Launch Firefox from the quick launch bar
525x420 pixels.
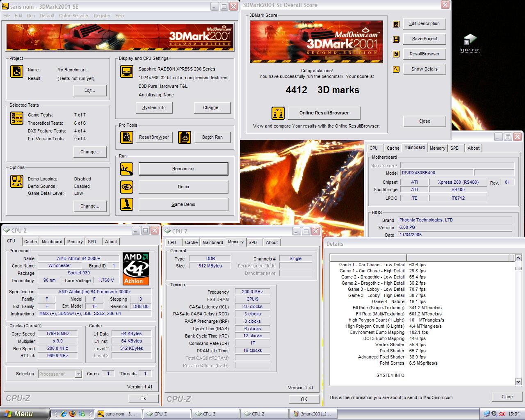pos(73,414)
